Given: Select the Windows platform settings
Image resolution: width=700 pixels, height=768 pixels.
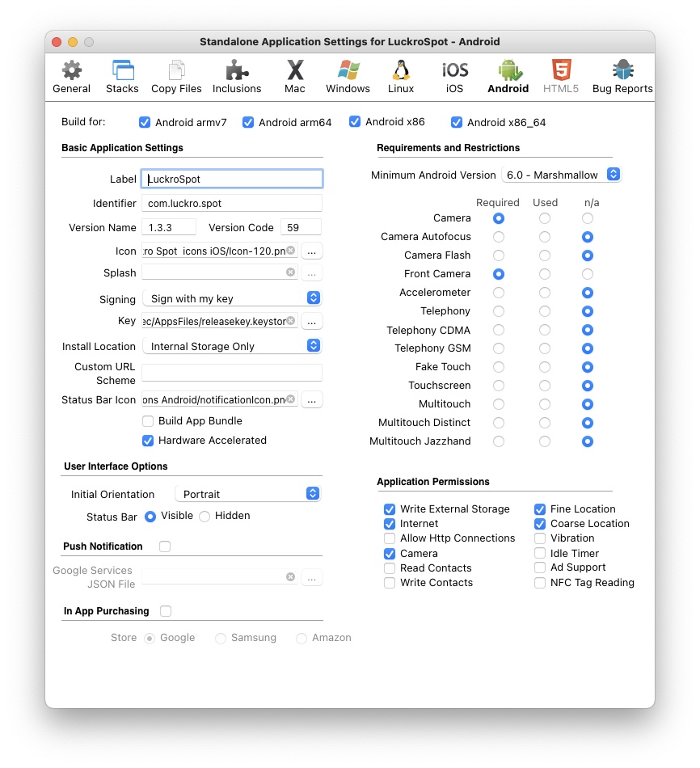Looking at the screenshot, I should [x=348, y=78].
